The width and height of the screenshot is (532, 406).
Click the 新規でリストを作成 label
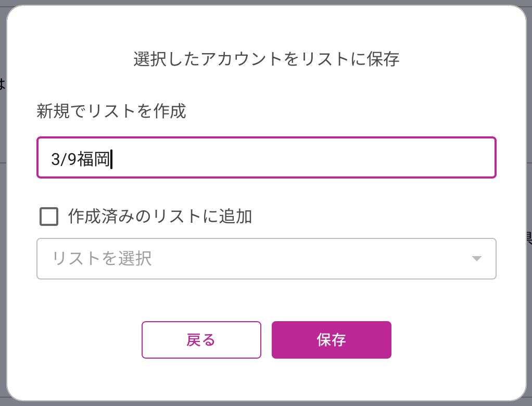click(x=111, y=111)
